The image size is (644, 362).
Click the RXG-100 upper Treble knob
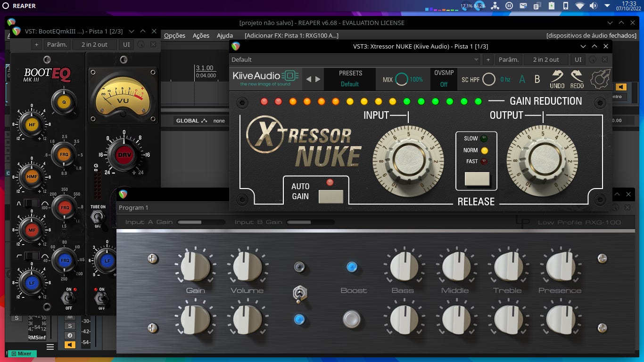tap(508, 266)
